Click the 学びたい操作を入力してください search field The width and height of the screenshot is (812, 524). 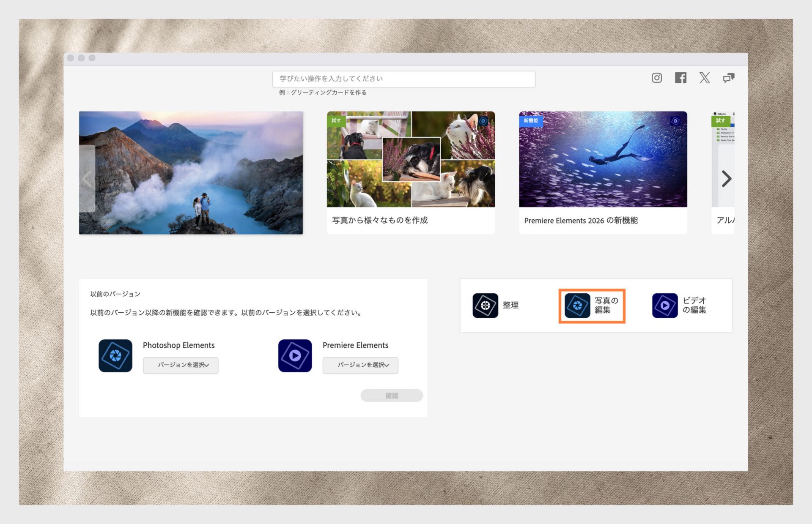click(x=403, y=79)
